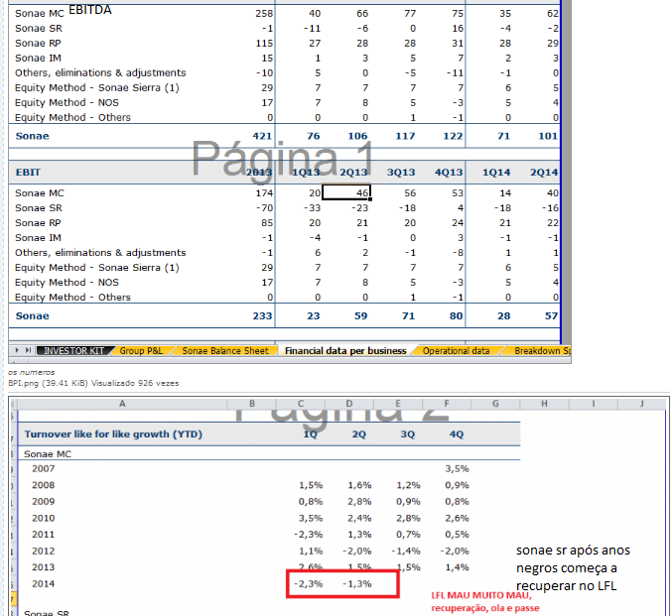Click the 2012 year row label
Screen dimensions: 672x616
(44, 552)
